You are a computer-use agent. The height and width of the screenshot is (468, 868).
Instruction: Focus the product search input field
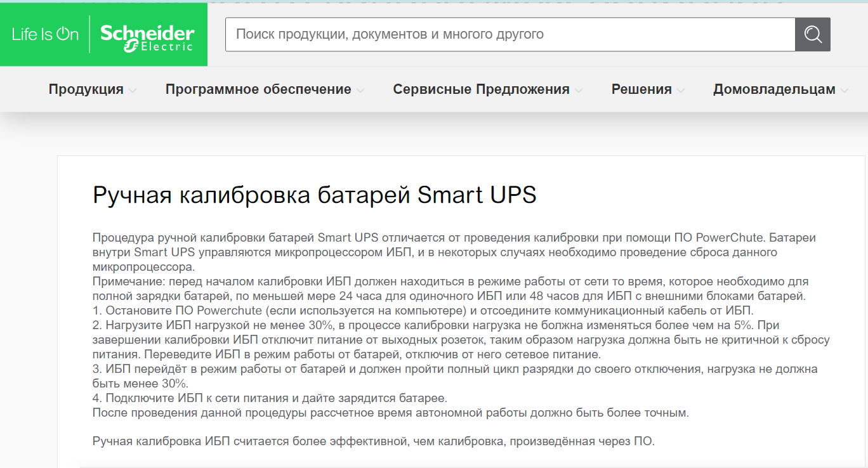click(x=510, y=34)
